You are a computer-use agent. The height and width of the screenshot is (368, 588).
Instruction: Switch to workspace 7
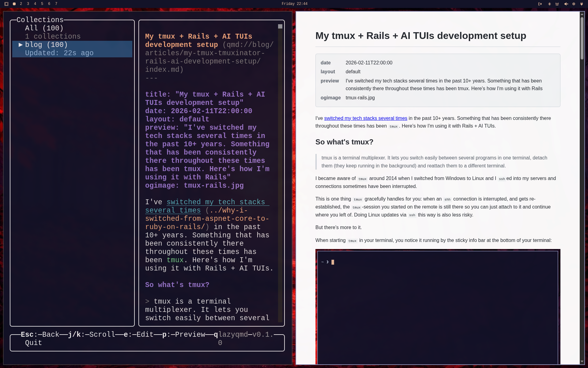point(56,4)
